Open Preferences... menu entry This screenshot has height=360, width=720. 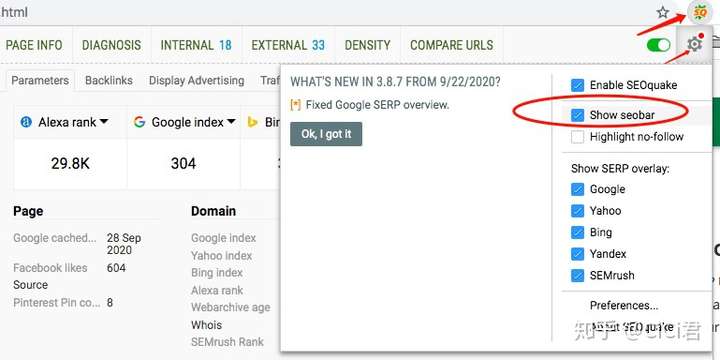click(x=624, y=305)
